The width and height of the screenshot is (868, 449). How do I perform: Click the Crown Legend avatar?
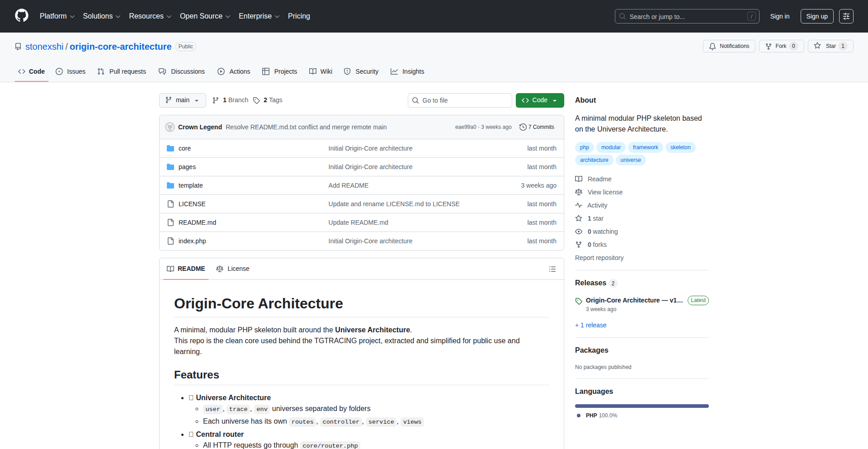coord(170,127)
